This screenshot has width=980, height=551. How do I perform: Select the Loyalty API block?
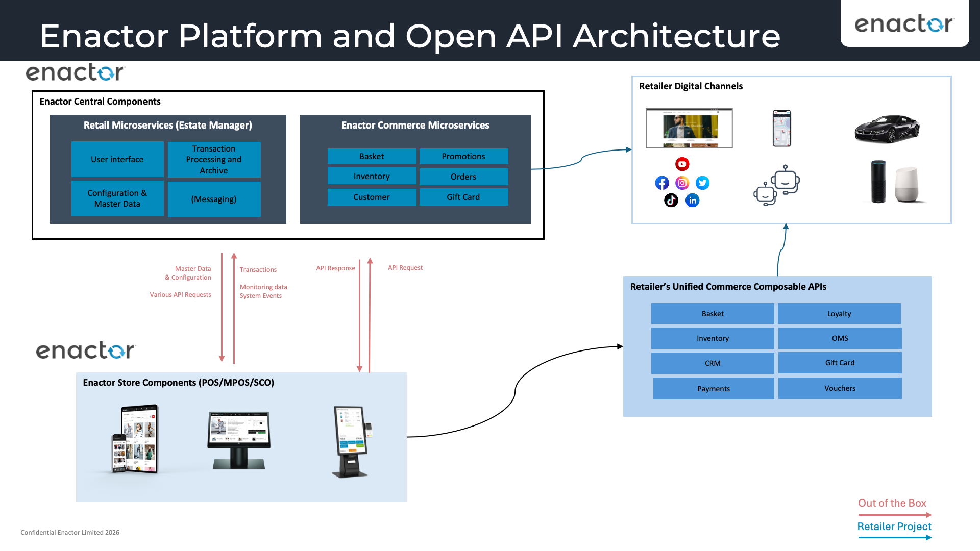coord(839,313)
